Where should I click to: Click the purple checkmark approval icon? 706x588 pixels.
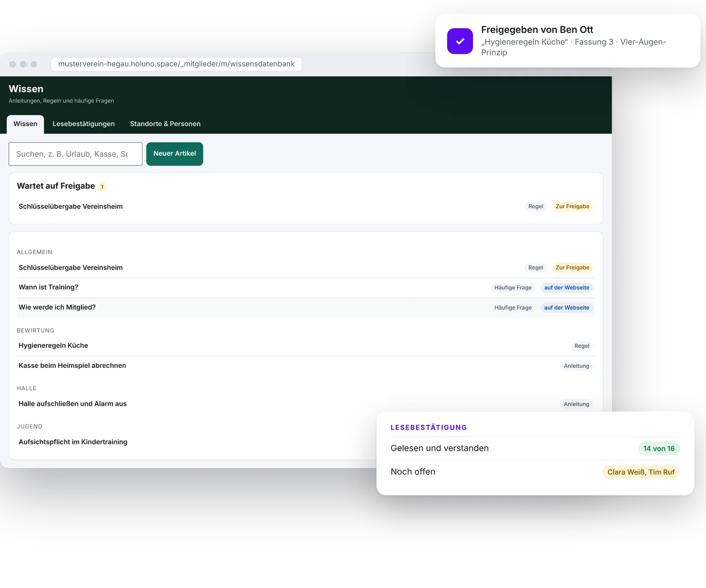pyautogui.click(x=460, y=41)
